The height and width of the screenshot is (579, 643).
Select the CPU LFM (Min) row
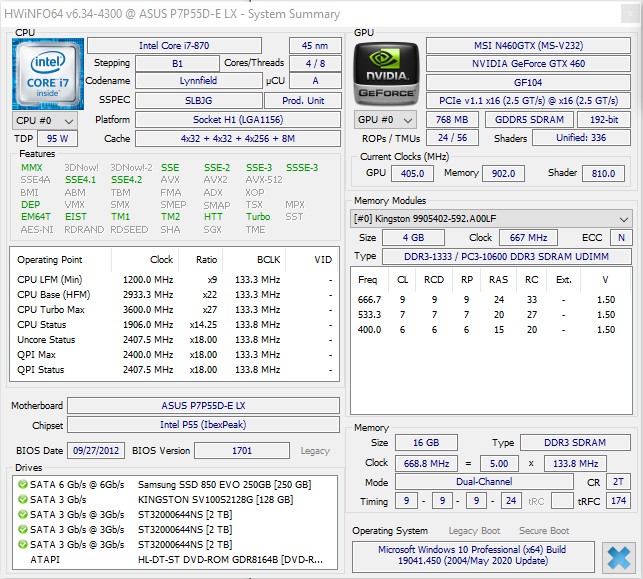pos(174,280)
